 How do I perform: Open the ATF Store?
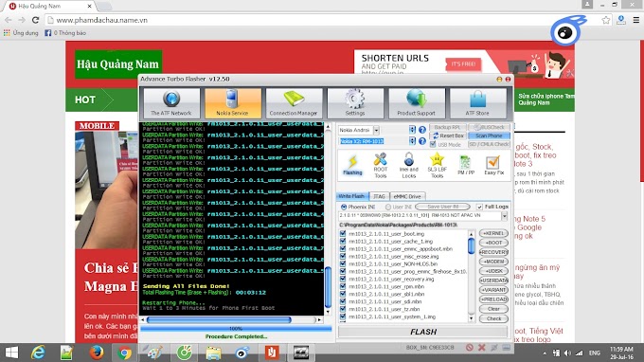(x=477, y=102)
